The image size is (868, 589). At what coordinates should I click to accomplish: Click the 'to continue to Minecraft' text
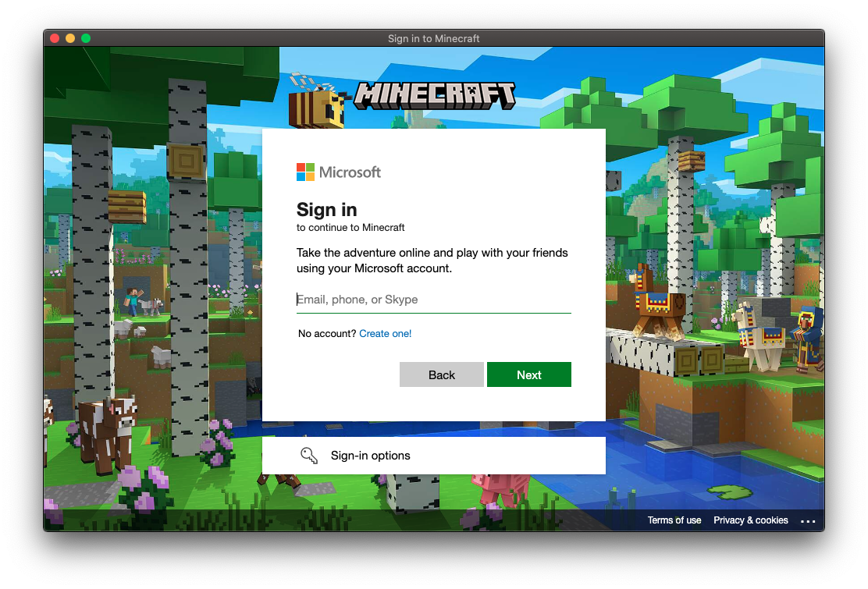coord(350,227)
